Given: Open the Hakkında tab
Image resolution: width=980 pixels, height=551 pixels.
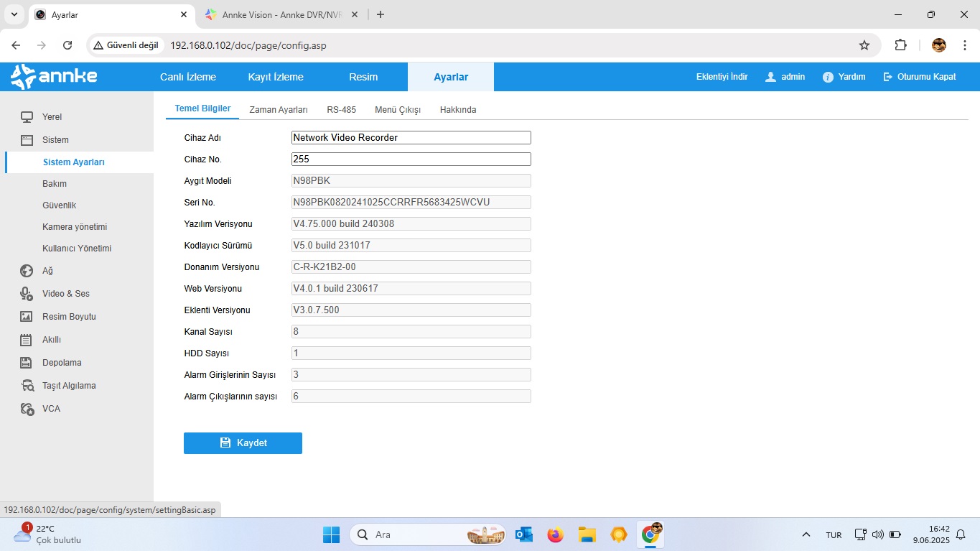Looking at the screenshot, I should (457, 110).
